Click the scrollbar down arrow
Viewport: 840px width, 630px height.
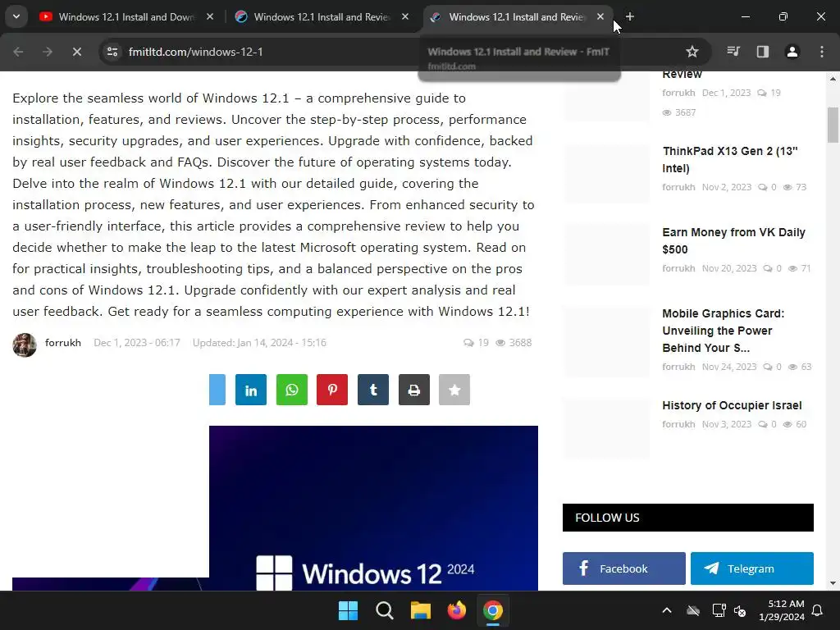coord(833,583)
